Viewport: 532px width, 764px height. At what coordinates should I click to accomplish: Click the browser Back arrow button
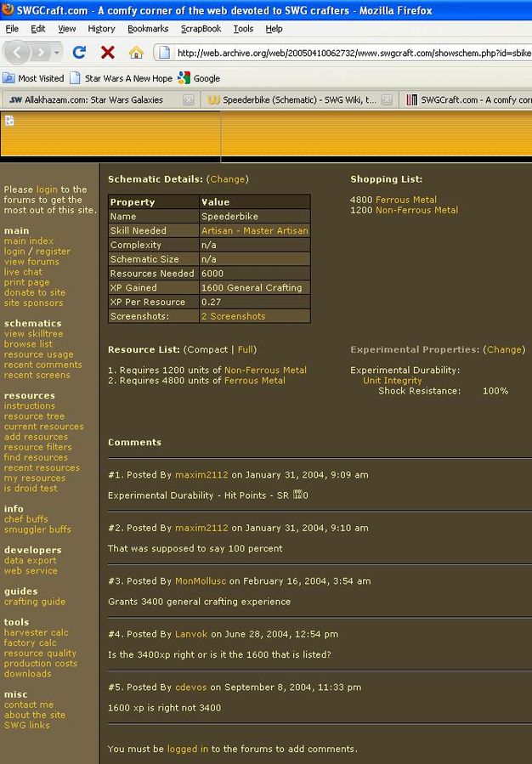pos(18,53)
